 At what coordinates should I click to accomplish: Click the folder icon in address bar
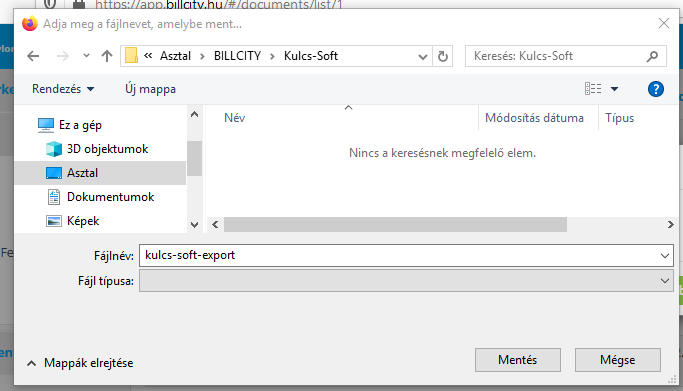tap(131, 56)
